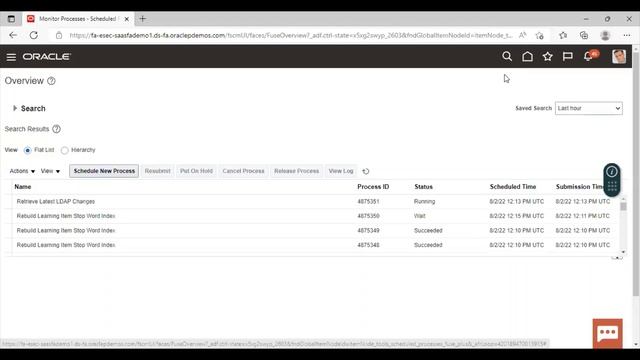Click the Oracle logo
The image size is (640, 360).
pos(47,57)
